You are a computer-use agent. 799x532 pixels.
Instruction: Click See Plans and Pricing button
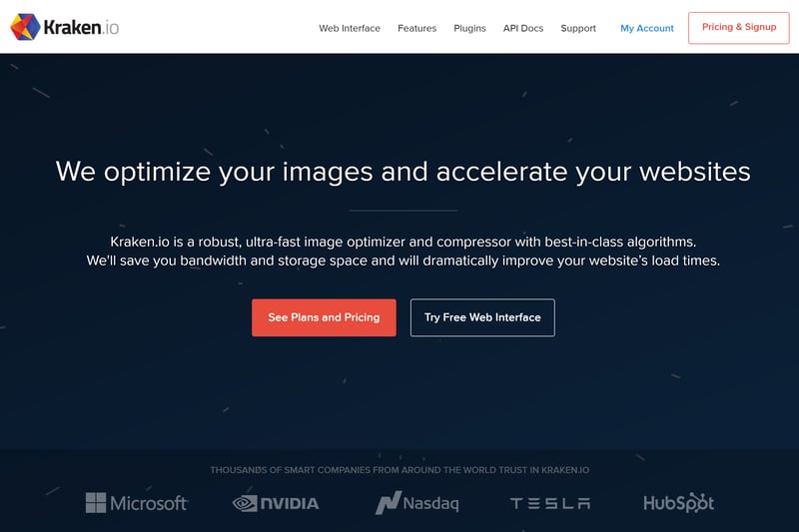324,317
